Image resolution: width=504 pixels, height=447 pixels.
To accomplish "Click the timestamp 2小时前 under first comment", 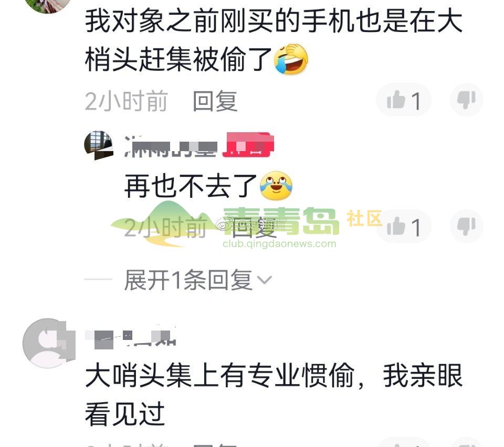I will [x=127, y=101].
